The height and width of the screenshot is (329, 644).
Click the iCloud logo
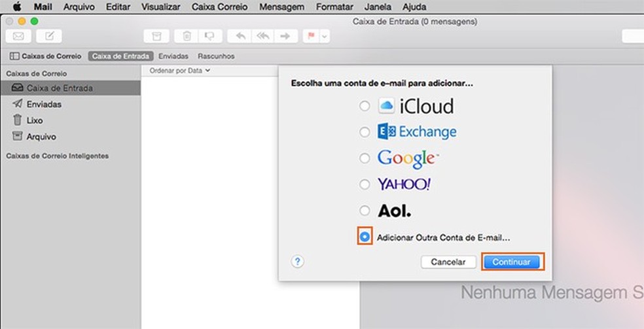pyautogui.click(x=416, y=106)
